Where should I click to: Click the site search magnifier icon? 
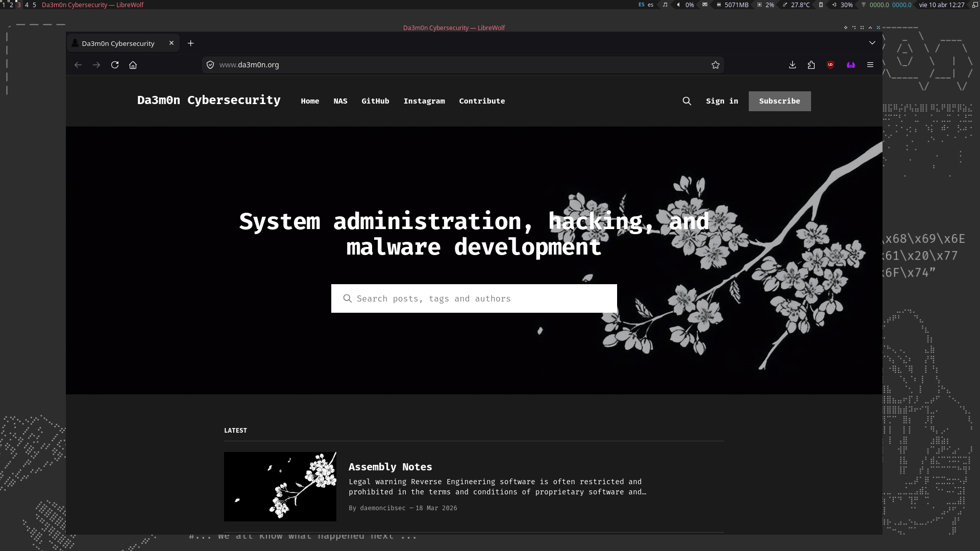687,101
